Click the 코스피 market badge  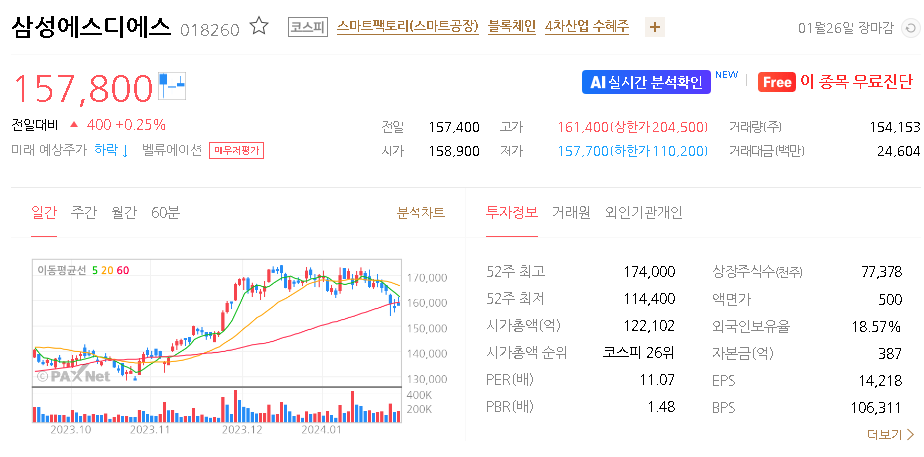click(x=308, y=27)
